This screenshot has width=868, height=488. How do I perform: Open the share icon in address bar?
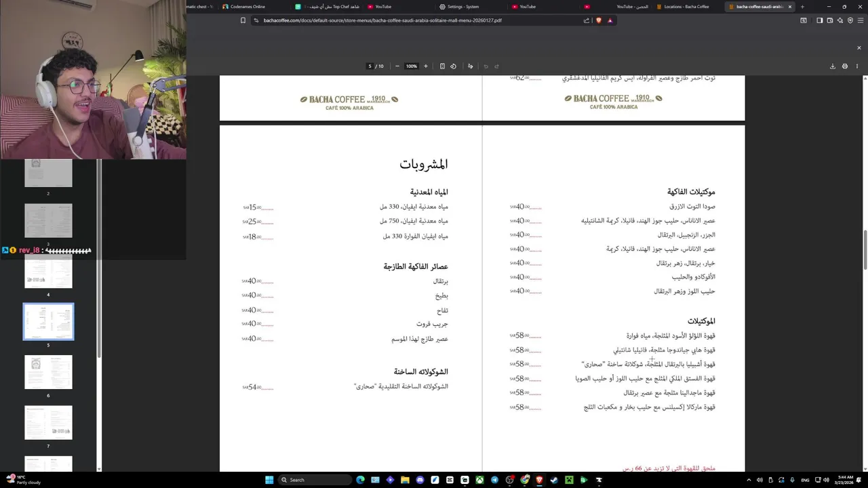pyautogui.click(x=587, y=20)
